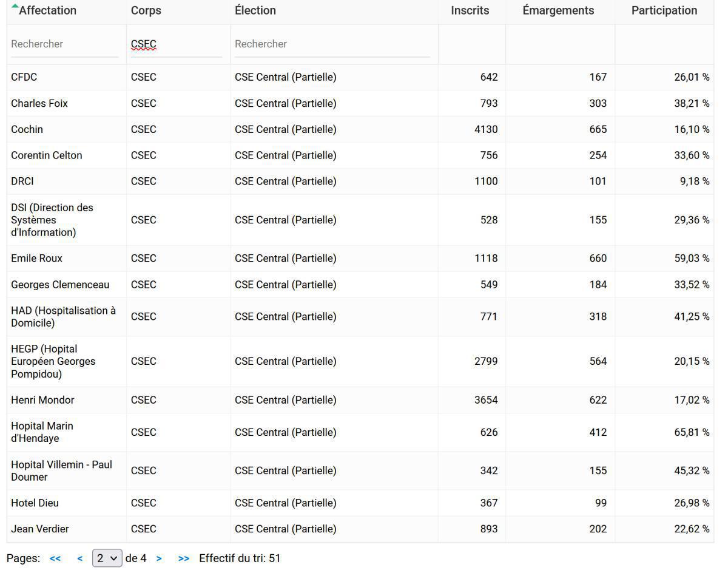
Task: Click Hotel Dieu row entry
Action: point(35,503)
